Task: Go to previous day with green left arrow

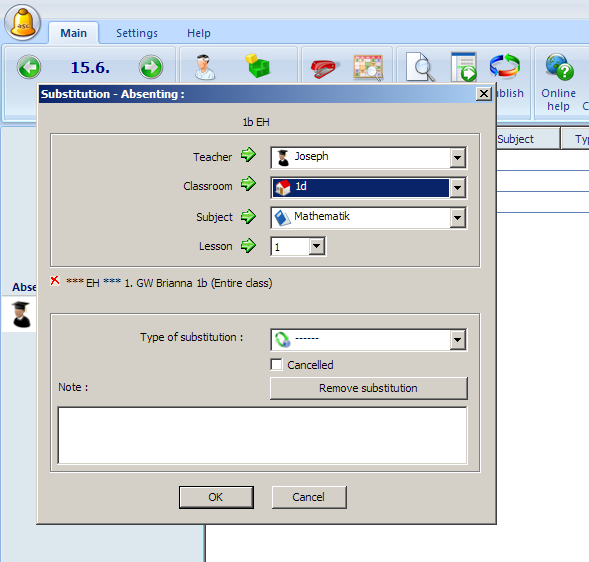Action: 29,67
